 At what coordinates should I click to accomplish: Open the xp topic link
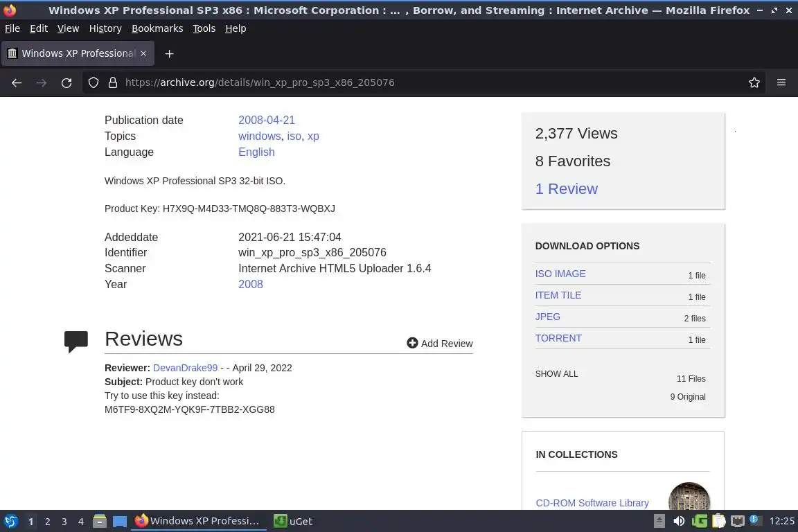point(313,136)
